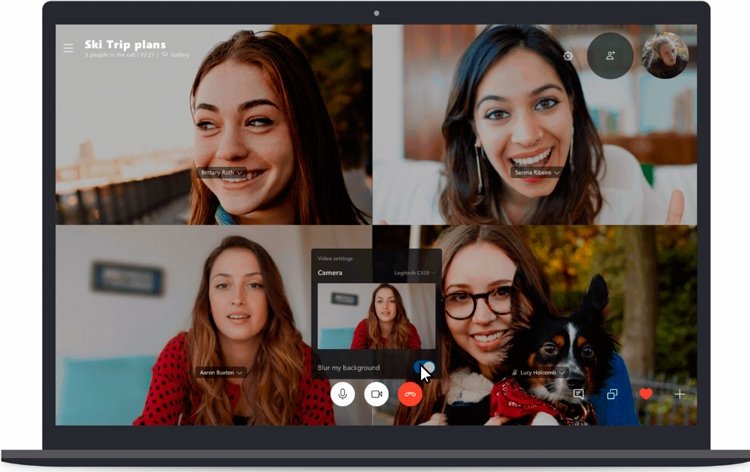Click the camera preview thumbnail in Video settings
The image size is (750, 472).
pos(376,316)
